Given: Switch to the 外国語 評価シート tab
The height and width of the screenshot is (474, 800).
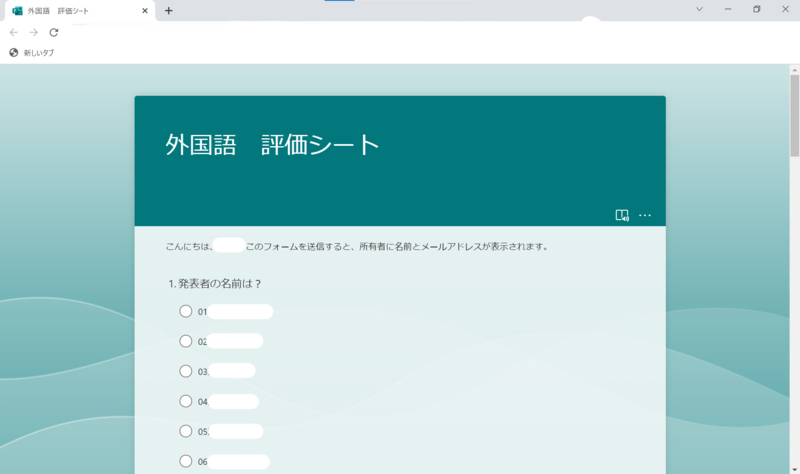Looking at the screenshot, I should click(x=70, y=10).
